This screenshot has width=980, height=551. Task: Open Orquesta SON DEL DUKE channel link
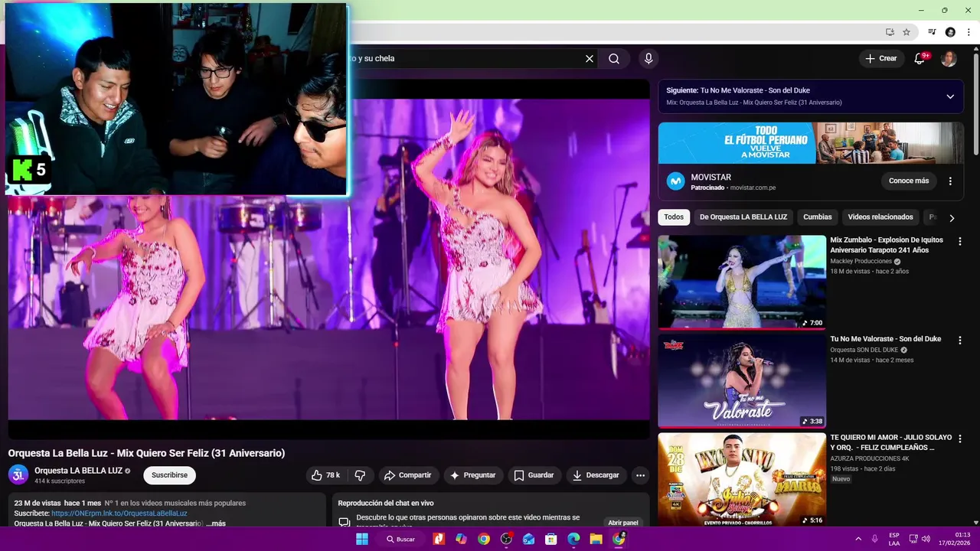point(864,350)
